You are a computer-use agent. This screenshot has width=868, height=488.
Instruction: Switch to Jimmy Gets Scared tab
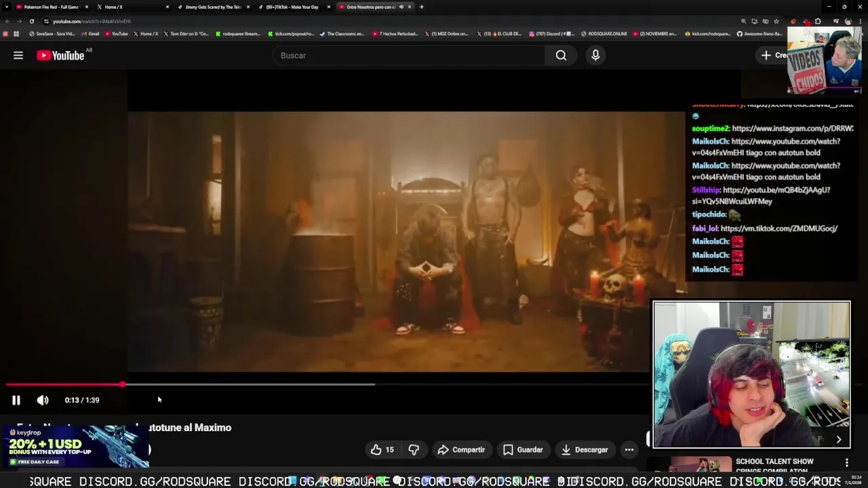(213, 7)
